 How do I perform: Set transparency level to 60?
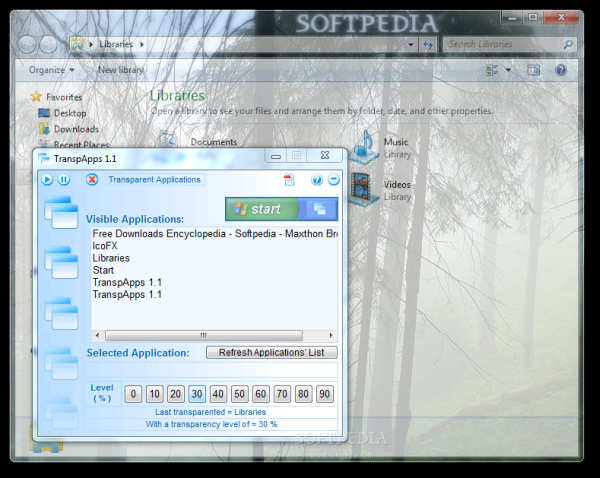click(x=261, y=394)
